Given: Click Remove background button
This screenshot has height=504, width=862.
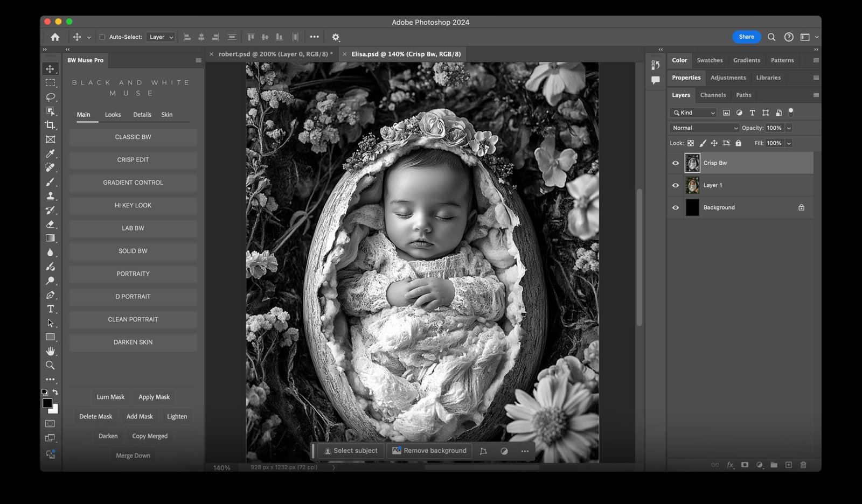Looking at the screenshot, I should (x=429, y=451).
